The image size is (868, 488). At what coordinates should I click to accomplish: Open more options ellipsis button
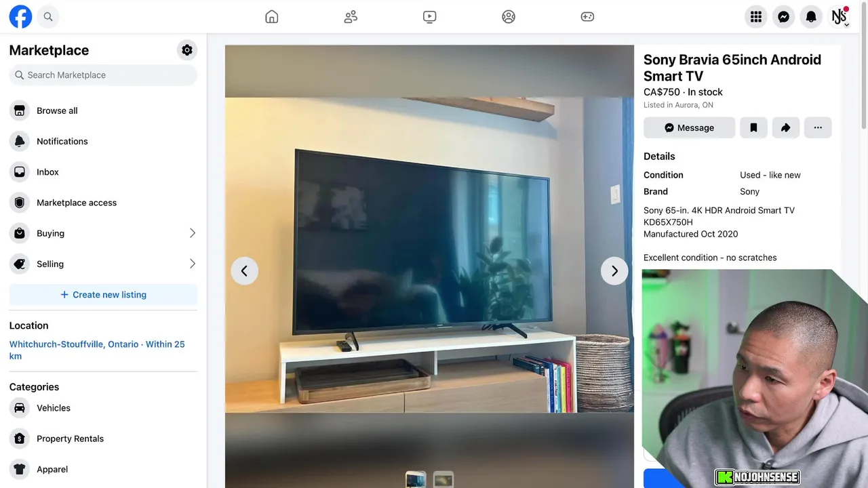(818, 127)
